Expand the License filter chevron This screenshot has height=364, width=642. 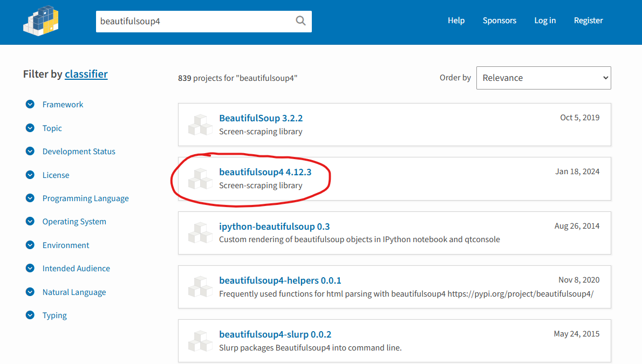30,175
